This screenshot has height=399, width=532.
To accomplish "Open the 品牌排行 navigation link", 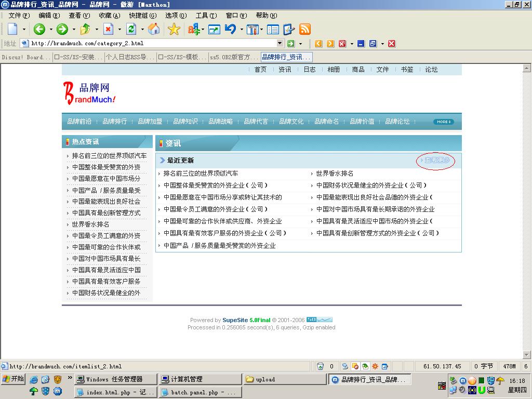I will coord(115,122).
